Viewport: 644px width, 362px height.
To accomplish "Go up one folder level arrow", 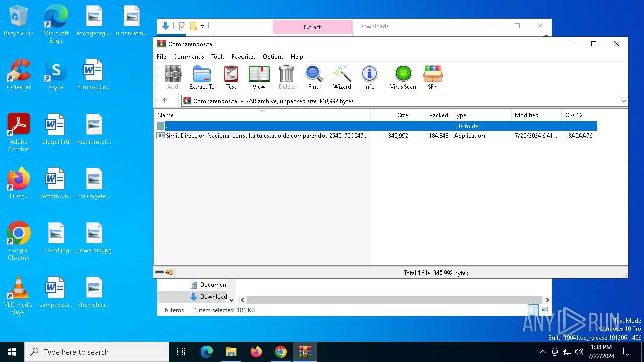I will coord(165,101).
